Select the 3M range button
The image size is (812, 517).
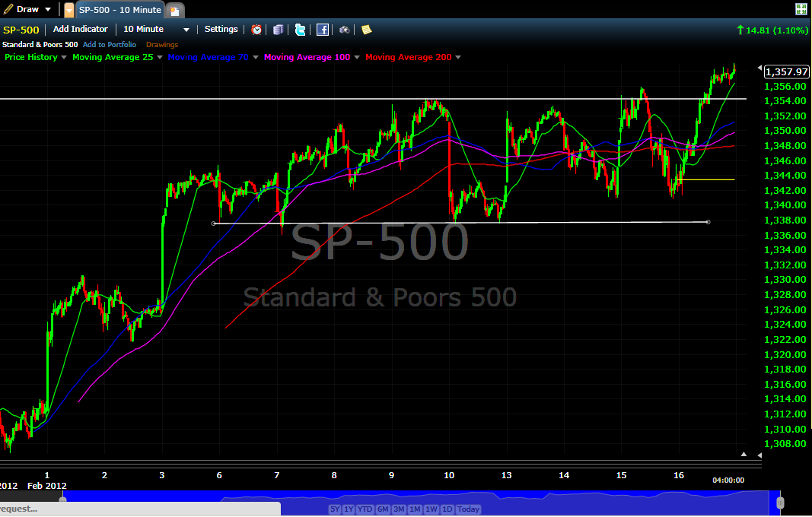pos(399,509)
